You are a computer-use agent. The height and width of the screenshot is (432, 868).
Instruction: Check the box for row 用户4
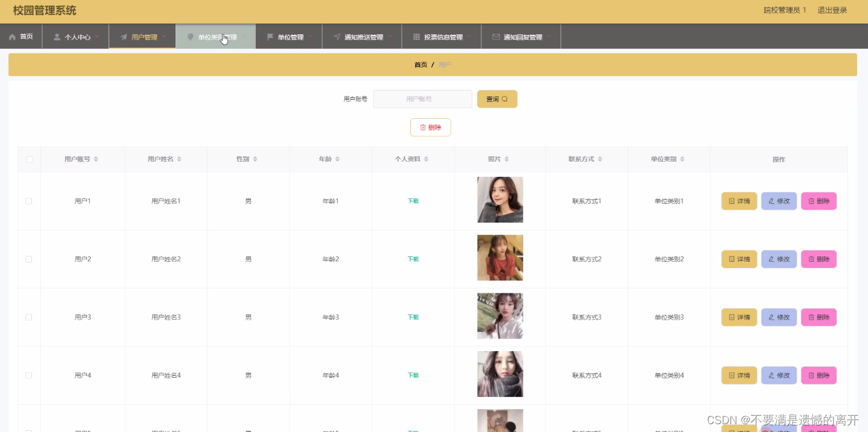[x=28, y=375]
